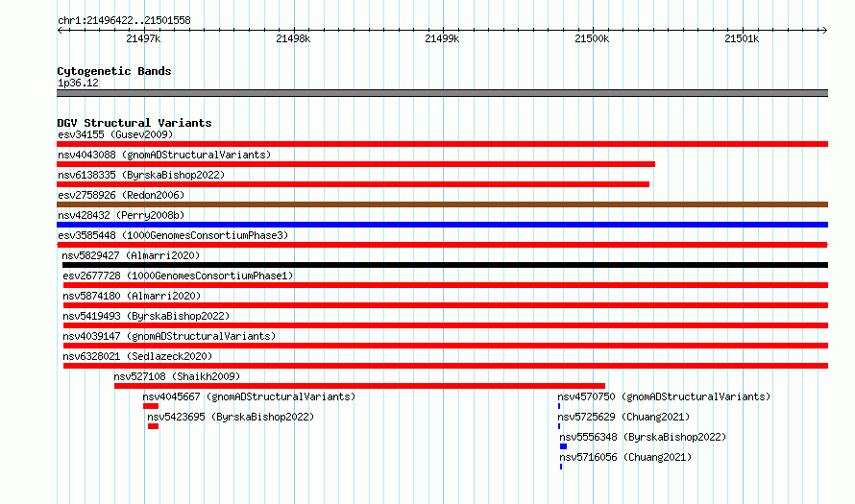855x504 pixels.
Task: Open nsv6328021 (Sedlazeck2020) label
Action: coord(137,356)
